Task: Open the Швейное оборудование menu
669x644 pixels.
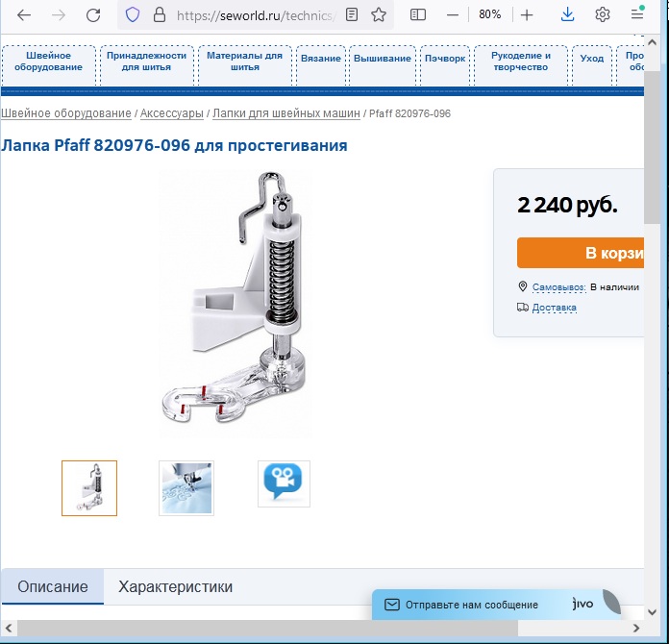Action: pyautogui.click(x=49, y=65)
